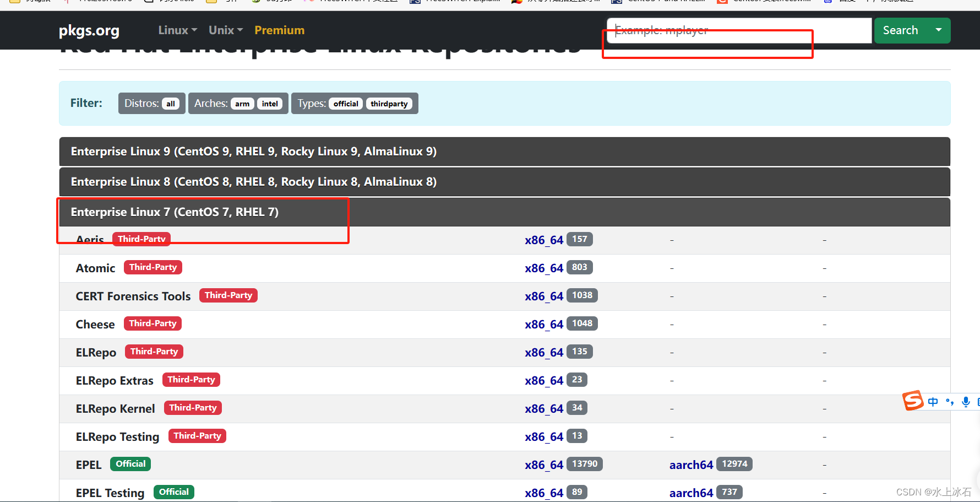
Task: Open EPEL aarch64 repository link
Action: (x=691, y=465)
